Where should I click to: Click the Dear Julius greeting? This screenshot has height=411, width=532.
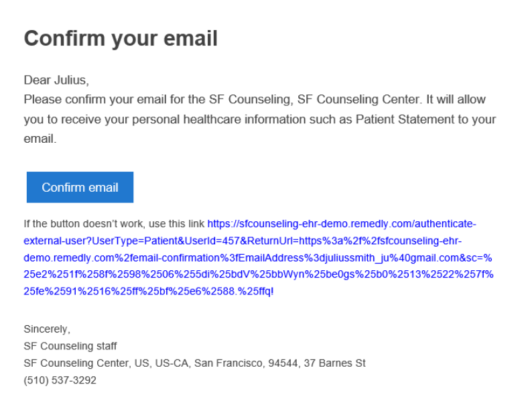point(56,80)
